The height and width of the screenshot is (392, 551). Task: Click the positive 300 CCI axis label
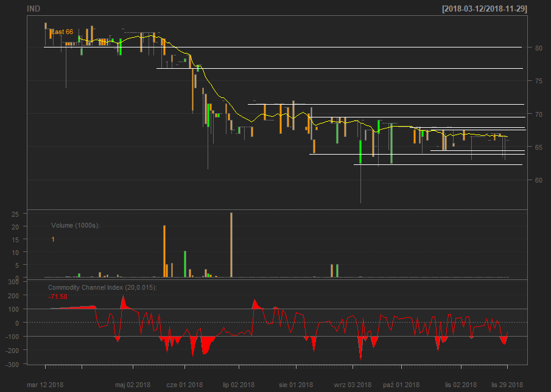pyautogui.click(x=13, y=282)
